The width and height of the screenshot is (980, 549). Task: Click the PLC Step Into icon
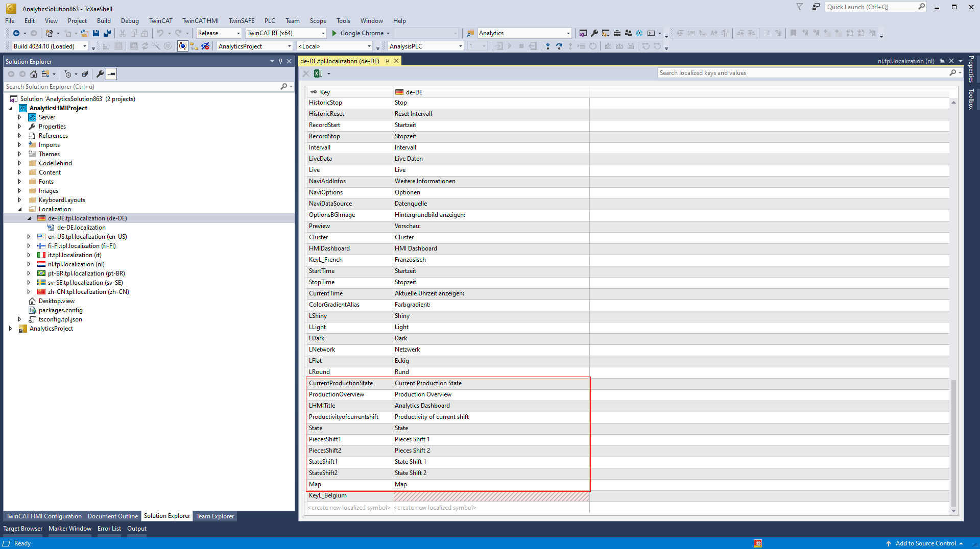coord(548,46)
